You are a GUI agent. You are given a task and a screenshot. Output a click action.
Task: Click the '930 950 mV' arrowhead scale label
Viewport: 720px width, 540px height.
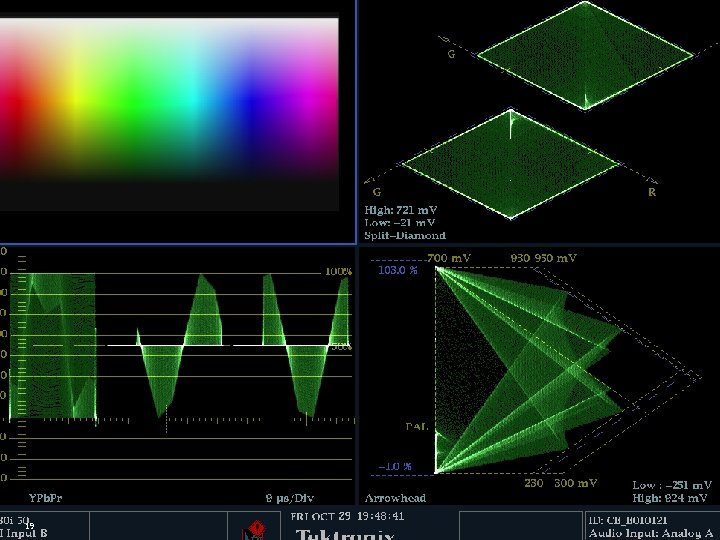point(543,258)
